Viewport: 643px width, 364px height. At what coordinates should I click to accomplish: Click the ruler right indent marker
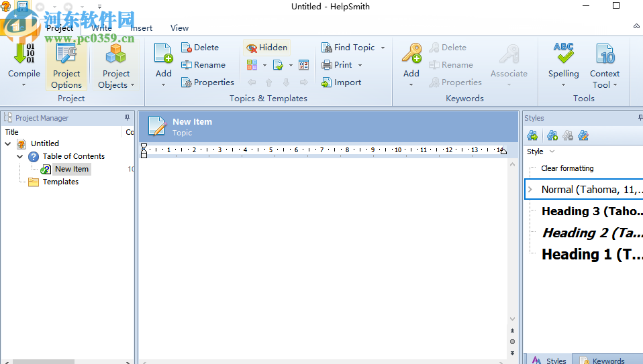coord(503,151)
